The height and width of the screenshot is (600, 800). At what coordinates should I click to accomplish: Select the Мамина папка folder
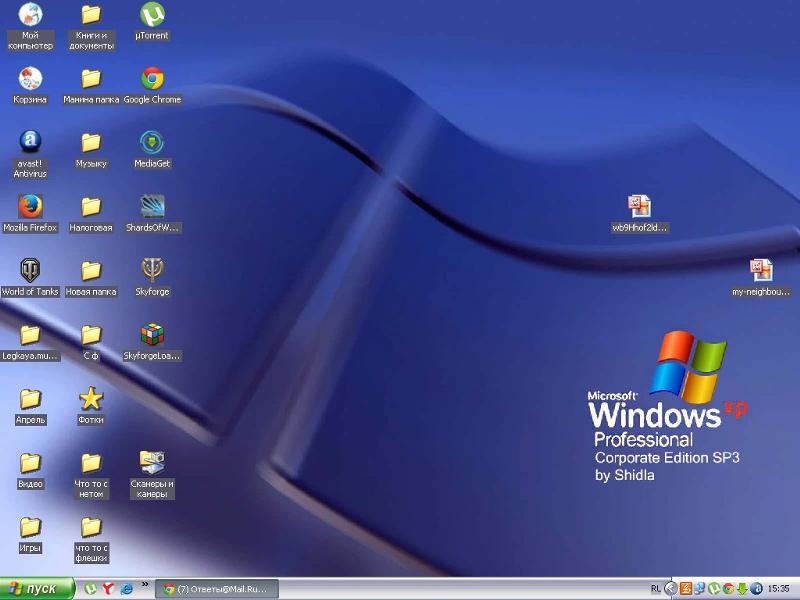(91, 85)
